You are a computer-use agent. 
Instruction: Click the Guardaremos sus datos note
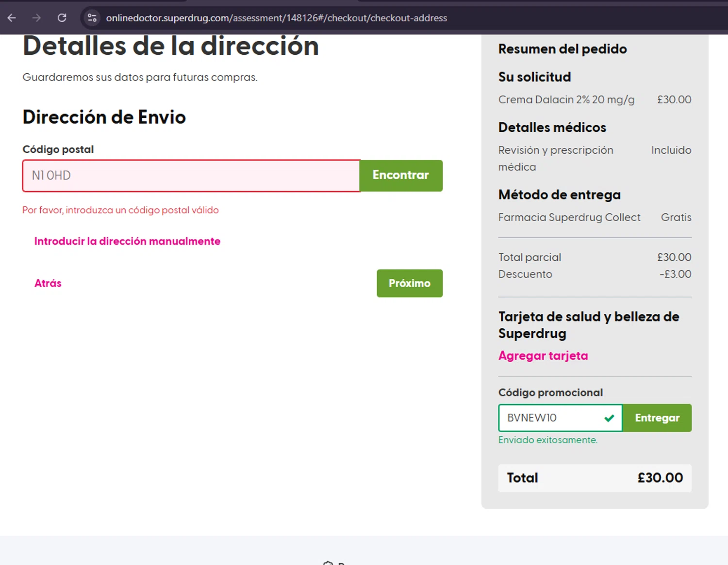click(x=140, y=77)
